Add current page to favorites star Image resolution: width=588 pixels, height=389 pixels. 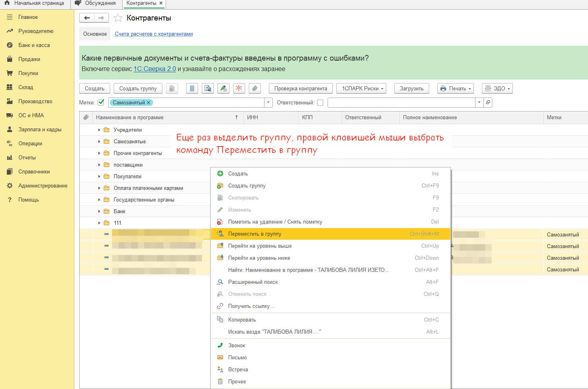(x=118, y=18)
